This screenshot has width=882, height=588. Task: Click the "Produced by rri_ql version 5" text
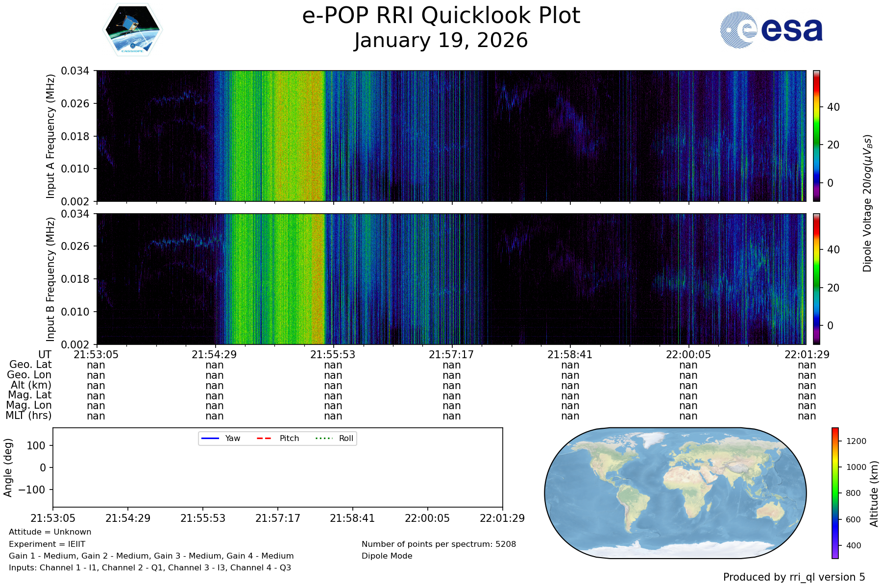point(794,577)
